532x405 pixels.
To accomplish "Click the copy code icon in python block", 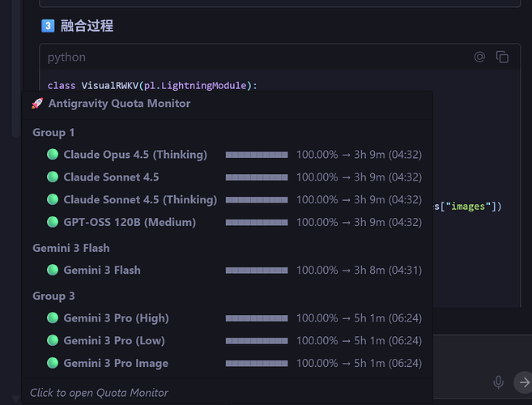I will (x=502, y=57).
